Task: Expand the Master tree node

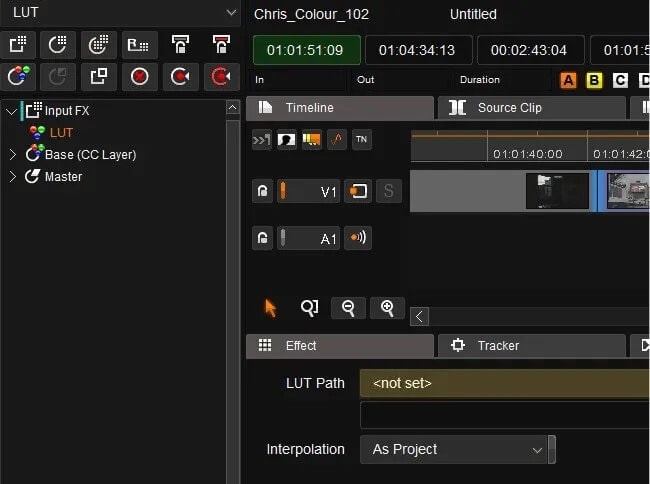Action: pos(13,177)
